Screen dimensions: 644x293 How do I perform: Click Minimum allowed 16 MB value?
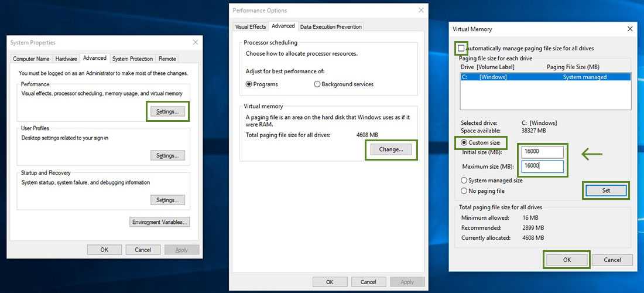(x=530, y=218)
